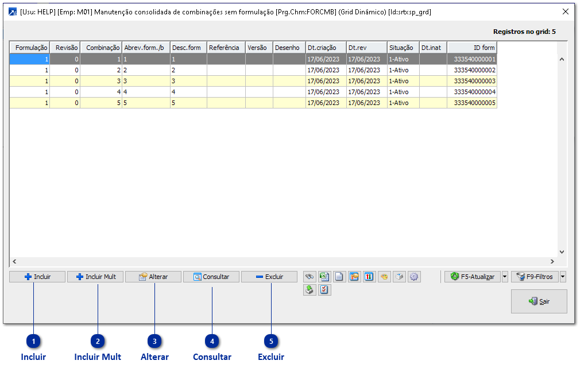Open the gear settings icon

coord(414,277)
